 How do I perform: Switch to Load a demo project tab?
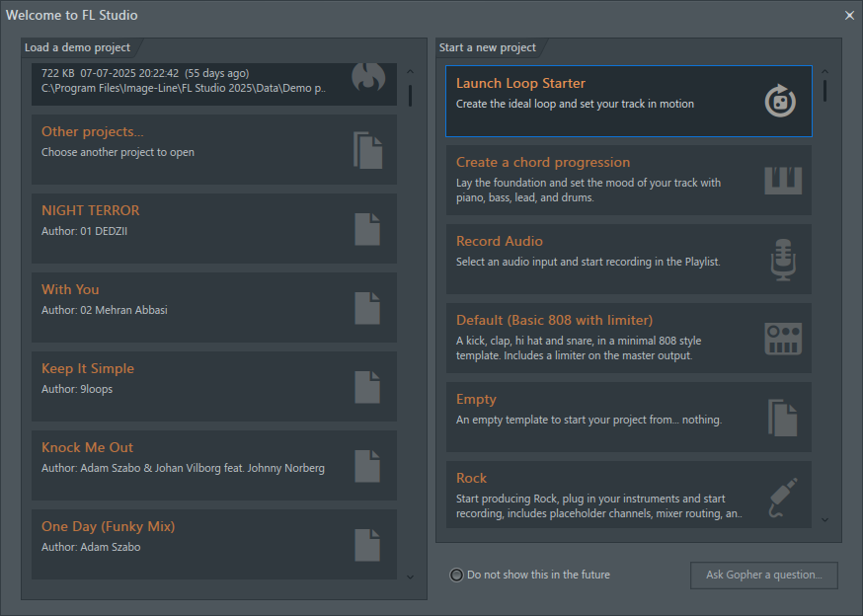[78, 47]
